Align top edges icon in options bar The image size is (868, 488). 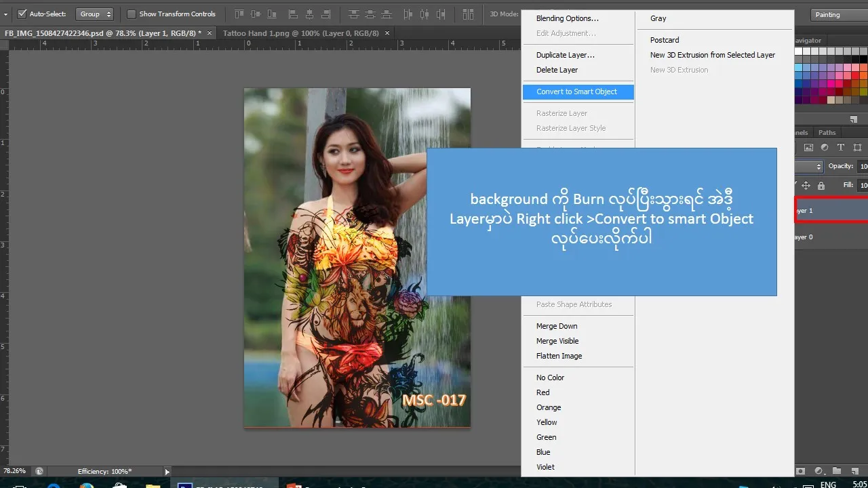coord(239,14)
